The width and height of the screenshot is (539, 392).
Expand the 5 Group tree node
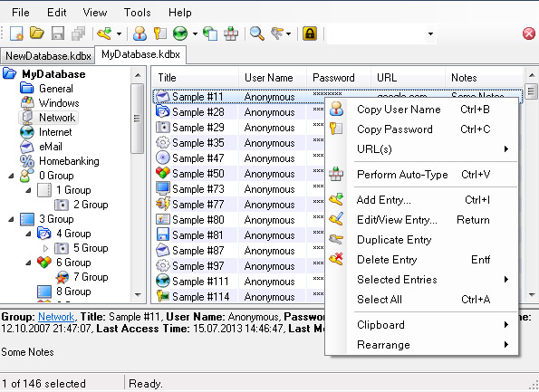click(45, 248)
